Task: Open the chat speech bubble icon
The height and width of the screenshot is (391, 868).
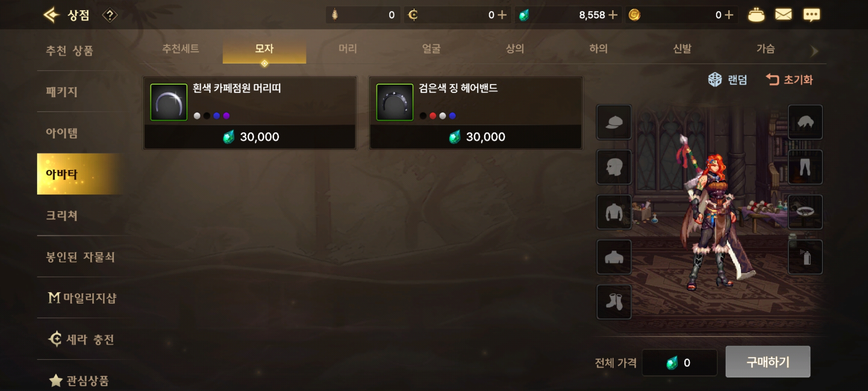Action: coord(811,15)
